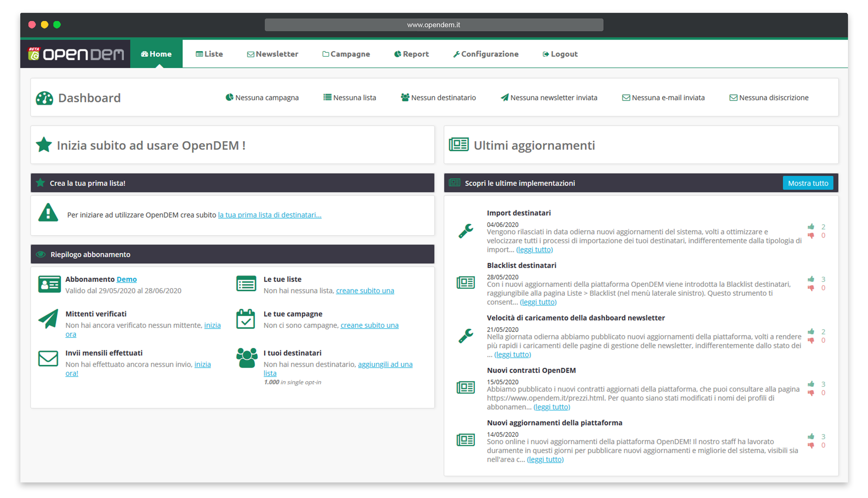Image resolution: width=868 pixels, height=498 pixels.
Task: Open the Configurazione menu
Action: click(x=486, y=54)
